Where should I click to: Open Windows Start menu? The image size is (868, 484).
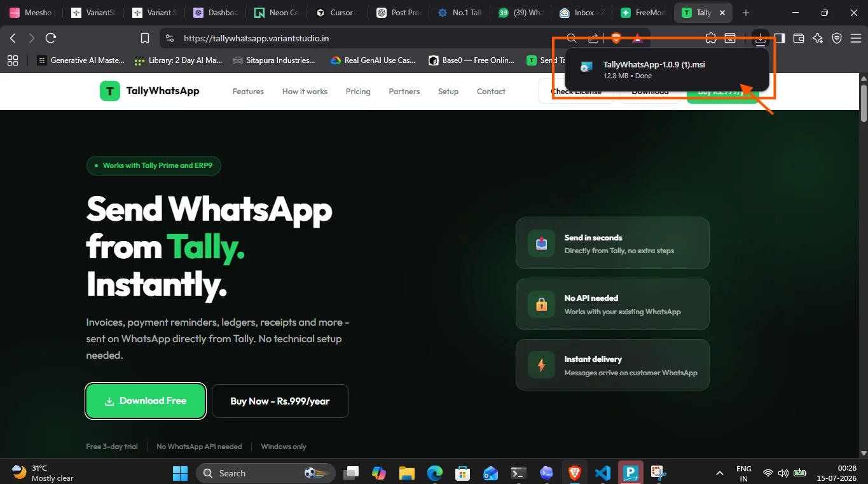pos(181,473)
